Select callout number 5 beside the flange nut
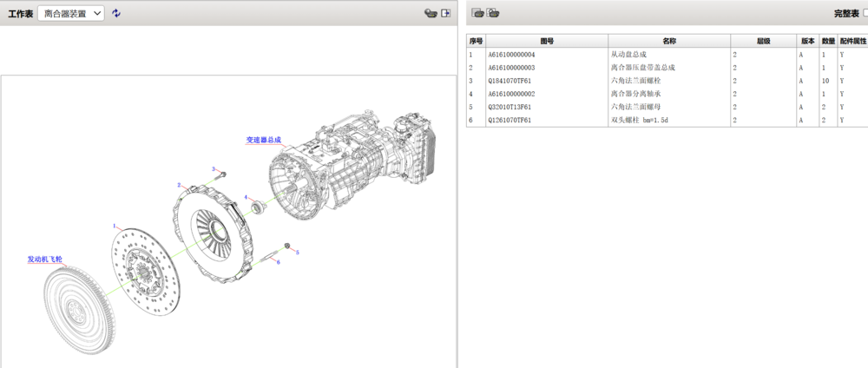 (x=297, y=253)
